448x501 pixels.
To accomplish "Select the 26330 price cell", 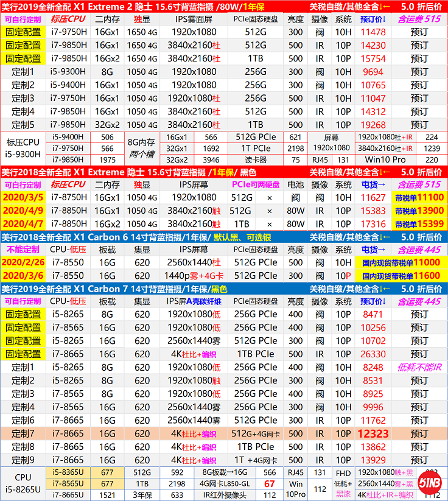I will tap(373, 354).
